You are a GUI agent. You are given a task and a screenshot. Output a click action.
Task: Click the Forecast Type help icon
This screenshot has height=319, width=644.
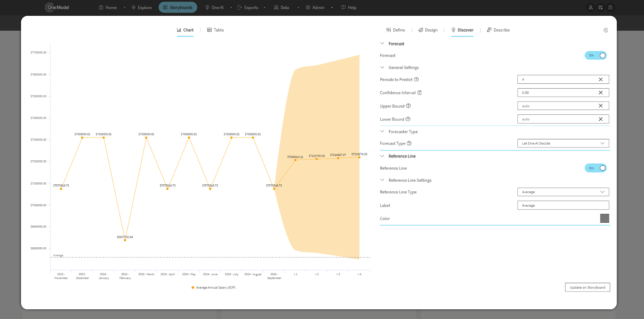409,143
